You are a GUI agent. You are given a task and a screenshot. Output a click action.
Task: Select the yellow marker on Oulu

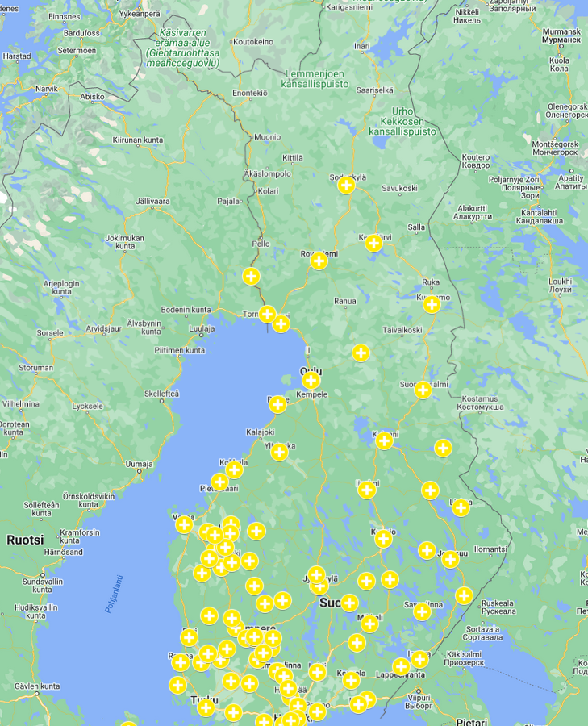311,380
